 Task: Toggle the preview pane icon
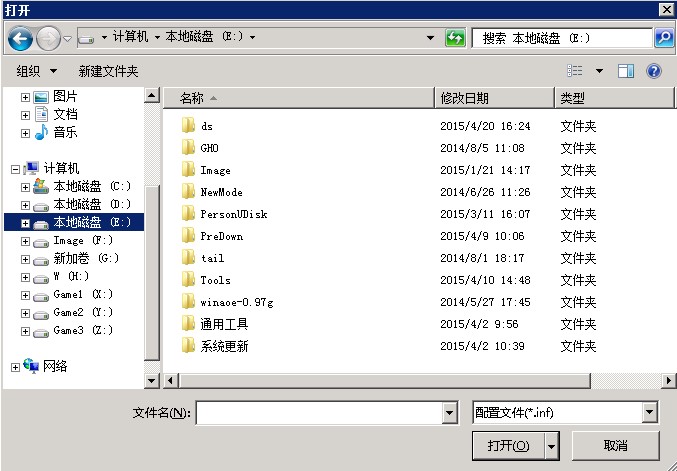coord(626,71)
